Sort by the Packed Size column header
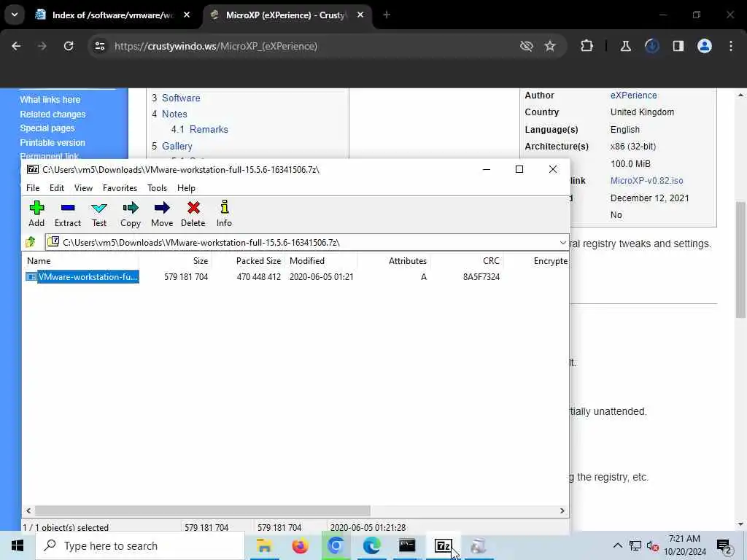This screenshot has width=747, height=560. [248, 261]
